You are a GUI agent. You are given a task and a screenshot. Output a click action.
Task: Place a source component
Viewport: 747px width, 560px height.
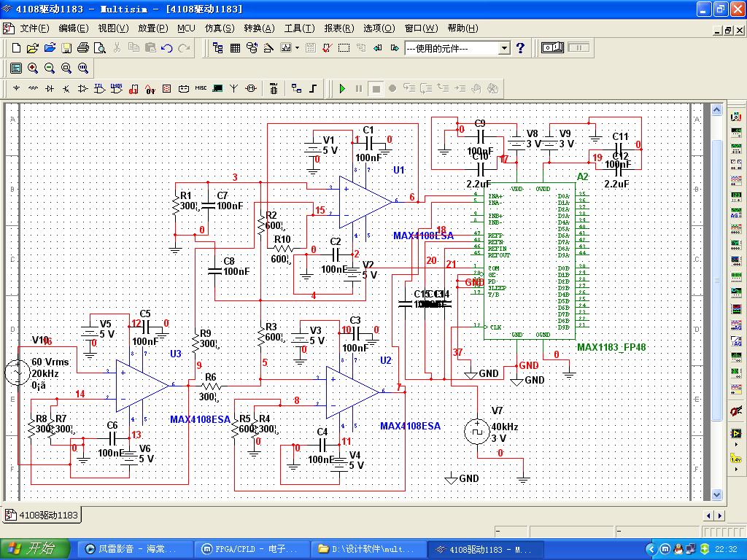coord(16,88)
